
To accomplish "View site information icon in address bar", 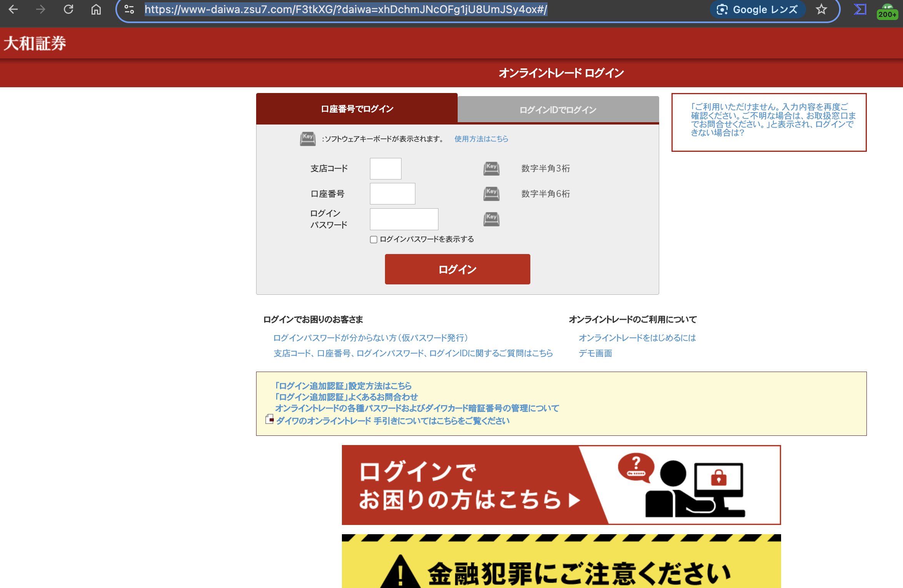I will click(x=130, y=10).
